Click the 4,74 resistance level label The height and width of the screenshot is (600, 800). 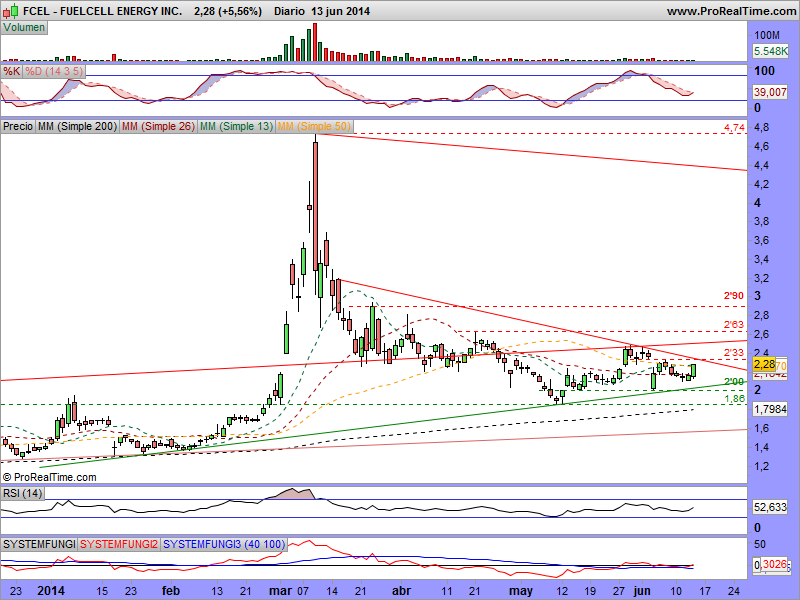[734, 128]
